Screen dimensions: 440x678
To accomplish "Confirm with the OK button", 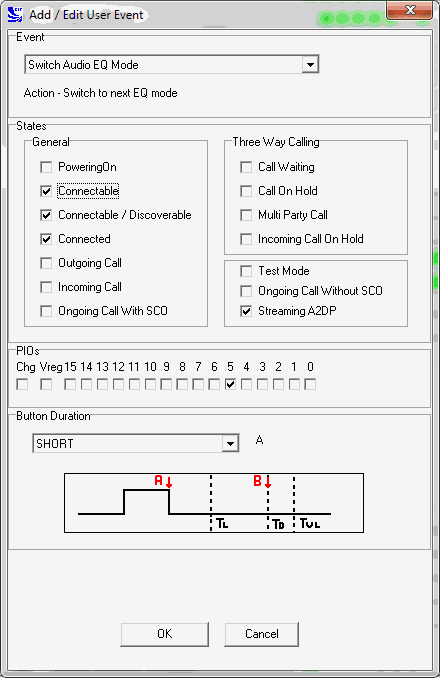I will (x=165, y=634).
